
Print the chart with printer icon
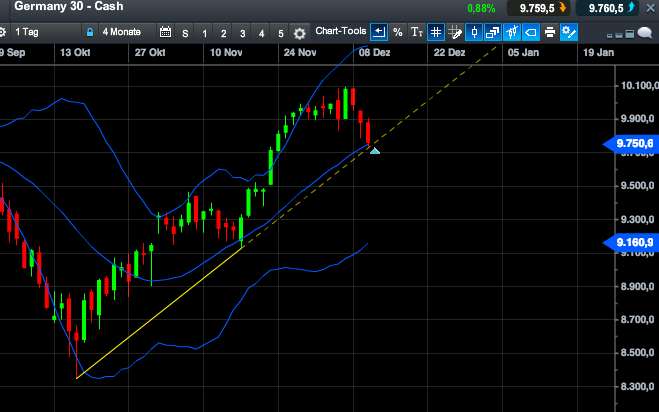coord(550,32)
